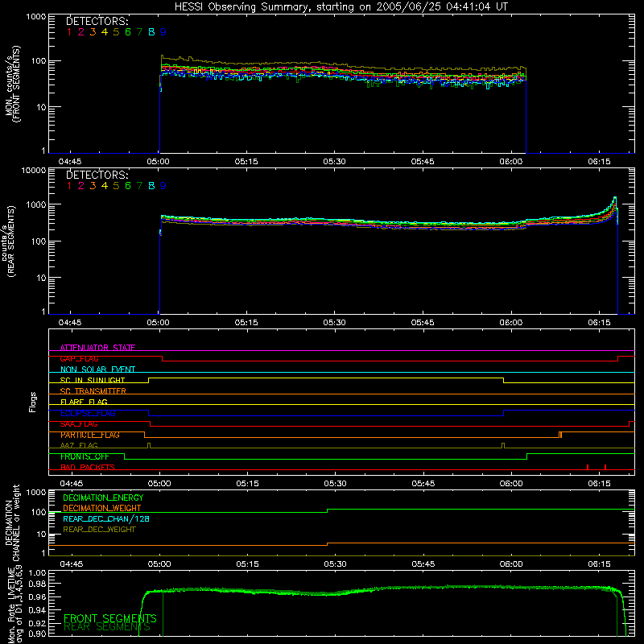Click the 1.00 livetime axis value
This screenshot has width=644, height=644.
[x=38, y=572]
